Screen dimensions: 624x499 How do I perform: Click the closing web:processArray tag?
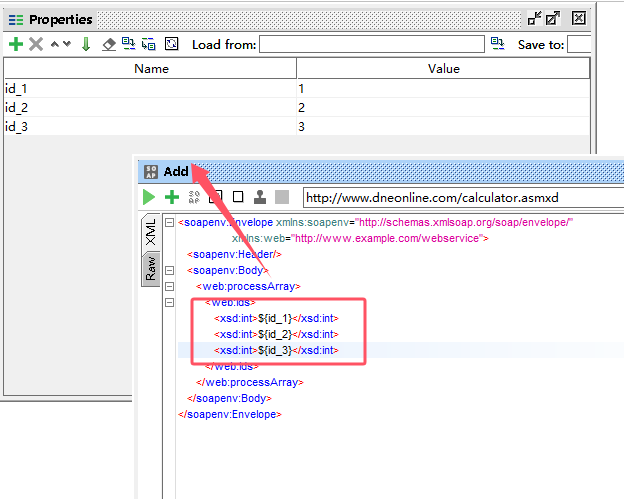coord(250,382)
